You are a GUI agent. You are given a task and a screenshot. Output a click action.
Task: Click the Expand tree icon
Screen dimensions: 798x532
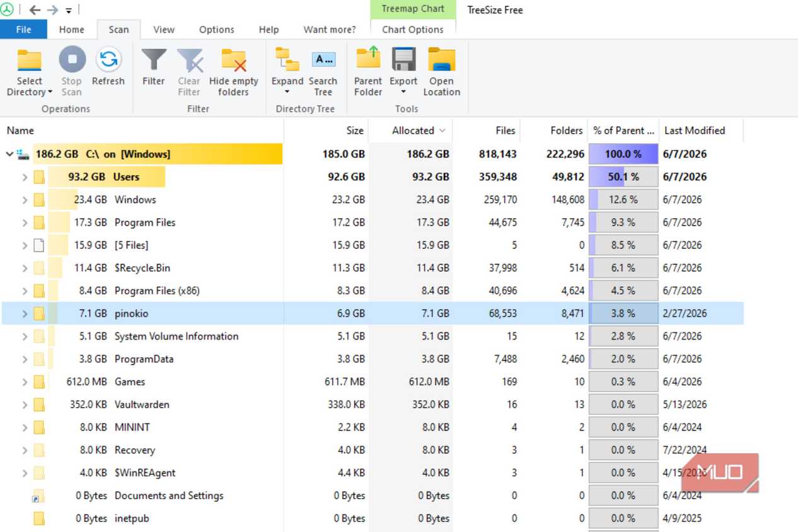(287, 60)
